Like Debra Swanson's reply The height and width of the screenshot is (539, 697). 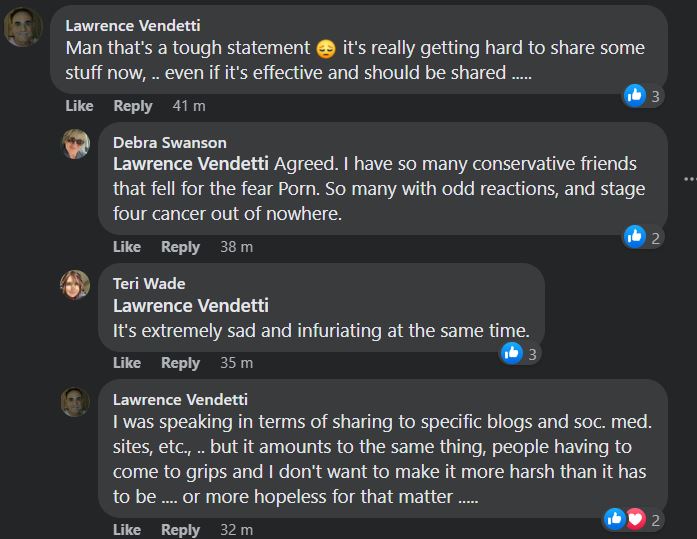(x=127, y=247)
